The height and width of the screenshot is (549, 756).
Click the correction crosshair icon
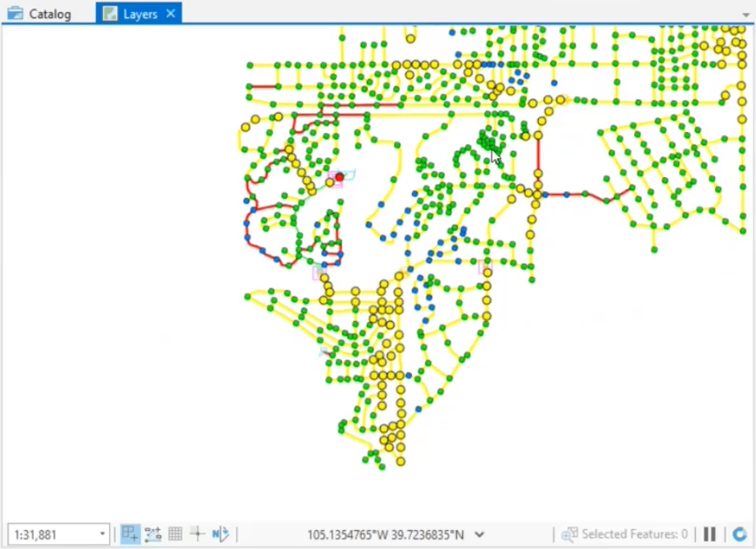click(x=197, y=534)
